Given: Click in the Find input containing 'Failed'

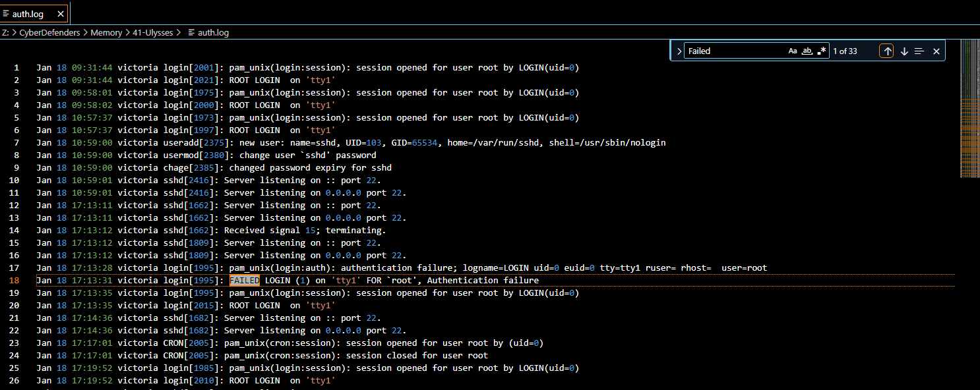Looking at the screenshot, I should pyautogui.click(x=733, y=51).
